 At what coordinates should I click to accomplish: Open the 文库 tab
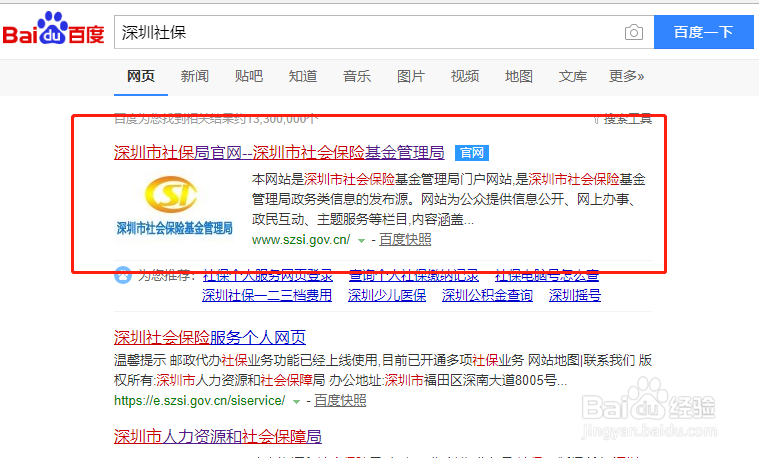[x=573, y=76]
